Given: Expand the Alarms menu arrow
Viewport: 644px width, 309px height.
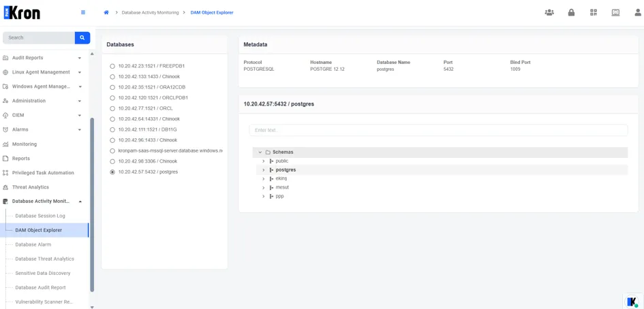Looking at the screenshot, I should [x=80, y=130].
